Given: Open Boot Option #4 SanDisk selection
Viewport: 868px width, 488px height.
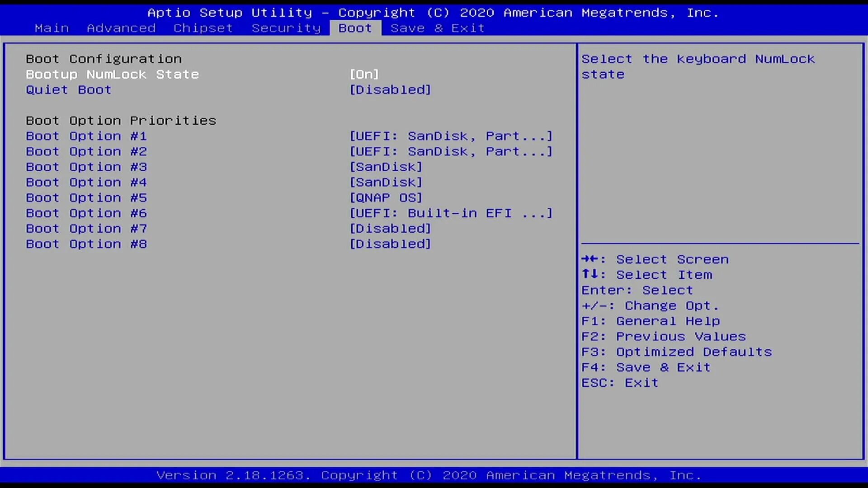Looking at the screenshot, I should coord(386,182).
